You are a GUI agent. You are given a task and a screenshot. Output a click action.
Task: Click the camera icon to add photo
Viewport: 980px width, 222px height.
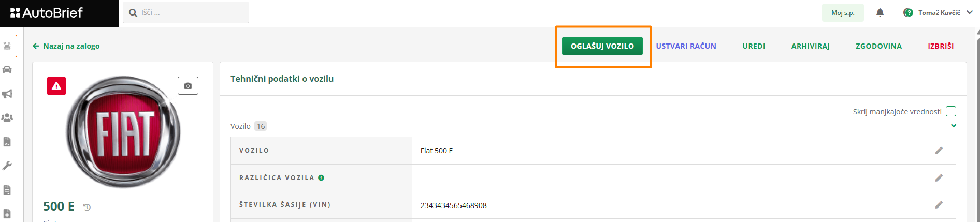[188, 86]
